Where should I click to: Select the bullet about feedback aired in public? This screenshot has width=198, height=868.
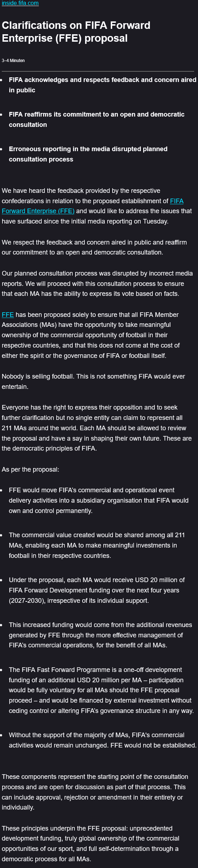103,85
